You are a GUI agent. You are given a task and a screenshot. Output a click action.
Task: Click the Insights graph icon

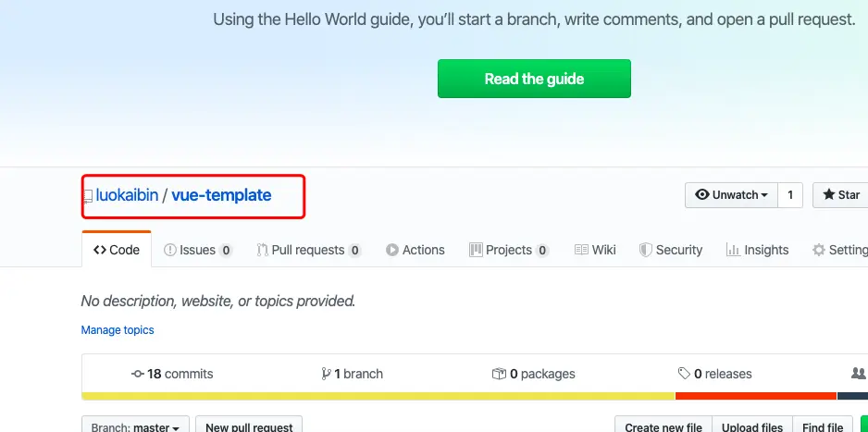733,250
